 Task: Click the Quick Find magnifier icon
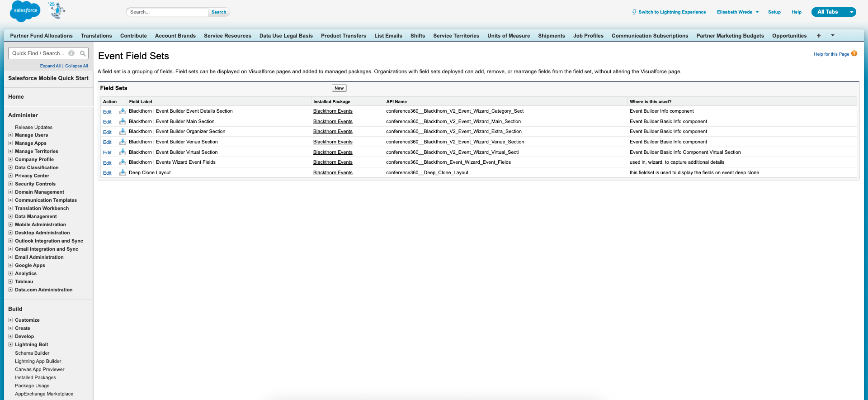coord(83,53)
